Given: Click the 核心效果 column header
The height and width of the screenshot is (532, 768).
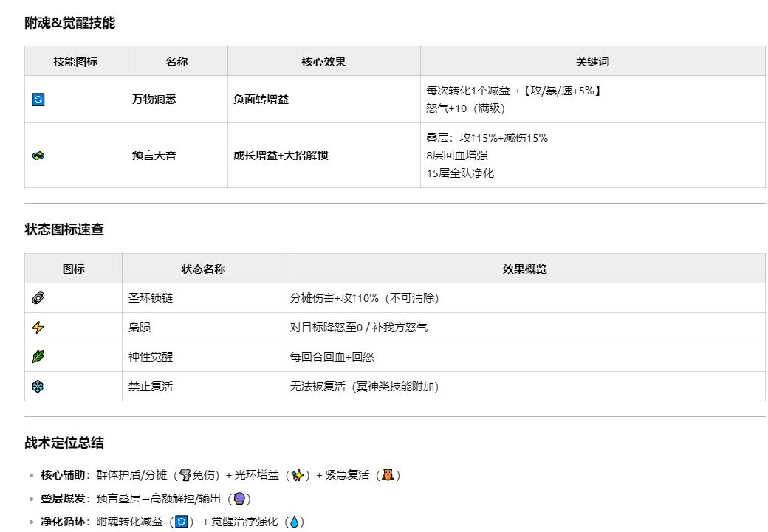Looking at the screenshot, I should coord(323,62).
